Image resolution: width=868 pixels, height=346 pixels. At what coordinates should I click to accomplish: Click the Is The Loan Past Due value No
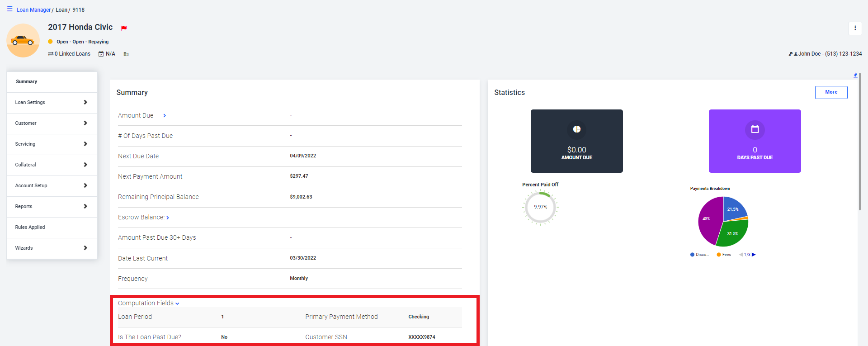point(224,337)
